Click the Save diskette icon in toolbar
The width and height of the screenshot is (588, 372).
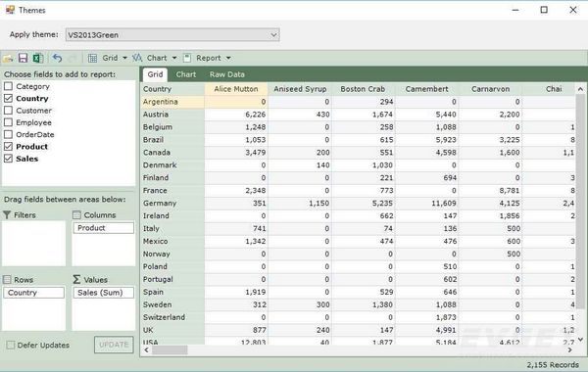23,58
